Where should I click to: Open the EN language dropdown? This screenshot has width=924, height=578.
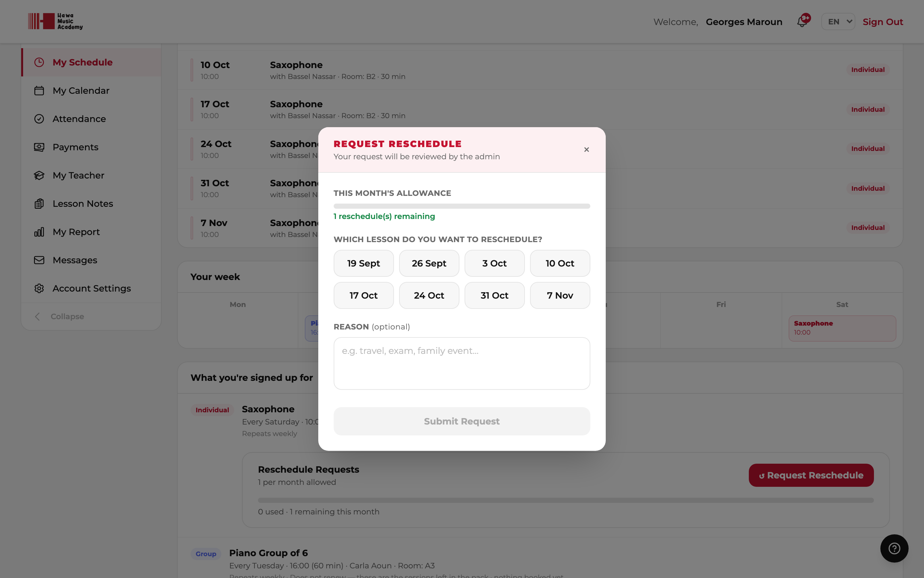[838, 22]
